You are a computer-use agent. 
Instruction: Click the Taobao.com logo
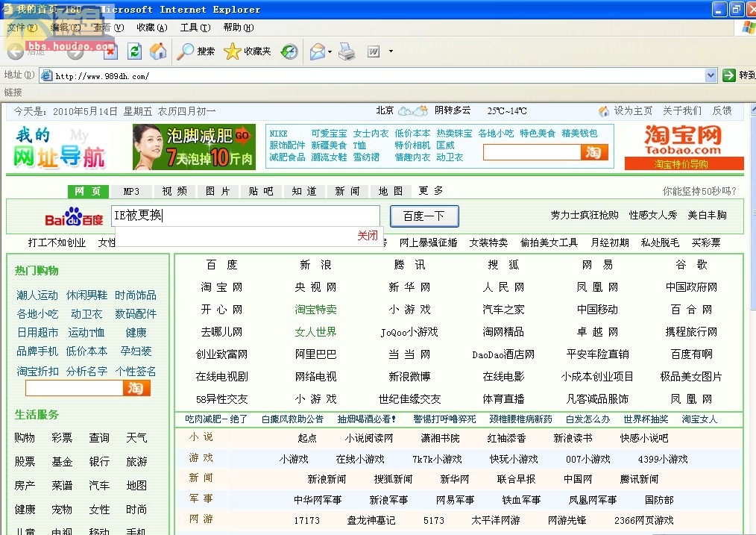[x=683, y=140]
